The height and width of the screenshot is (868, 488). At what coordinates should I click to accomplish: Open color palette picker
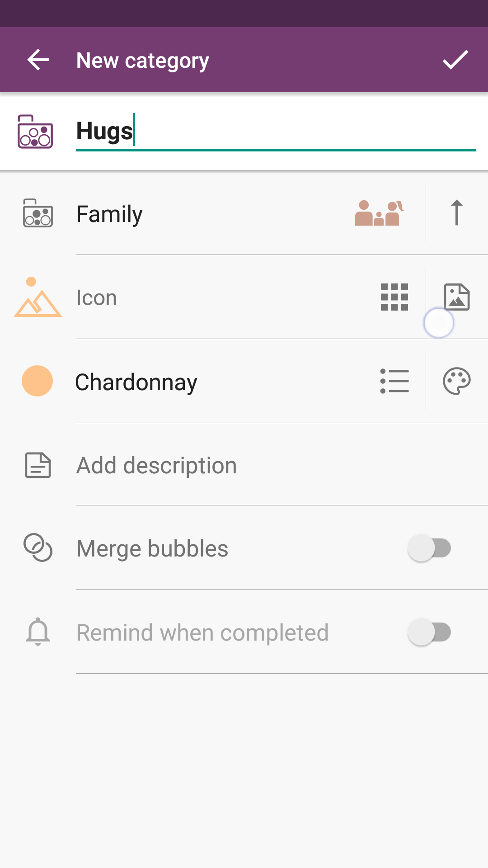[x=457, y=381]
